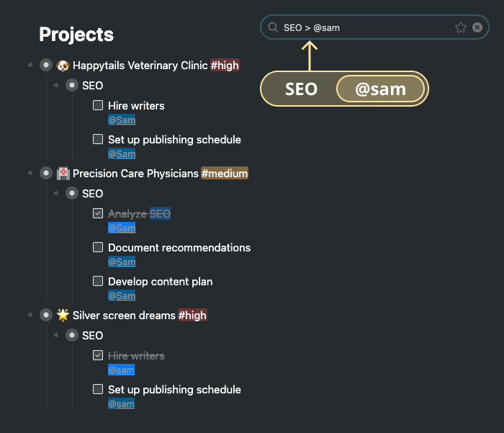Click "Document recommendations" text
This screenshot has height=433, width=504.
pos(179,248)
